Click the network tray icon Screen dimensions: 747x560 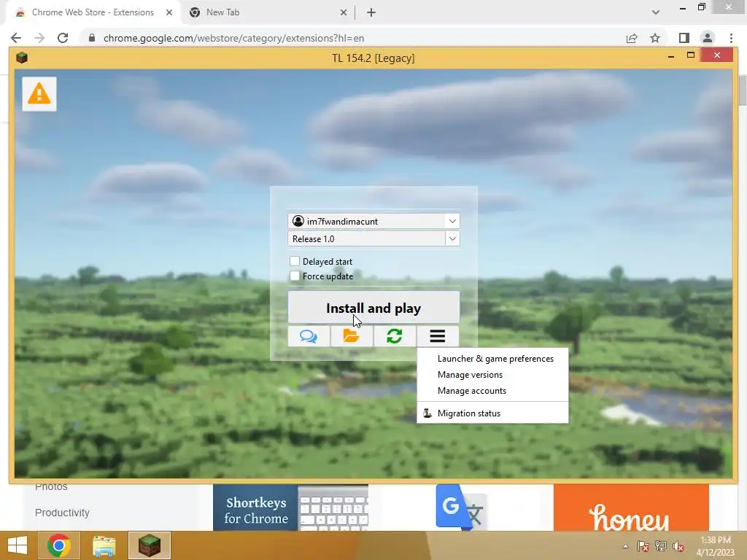coord(661,546)
